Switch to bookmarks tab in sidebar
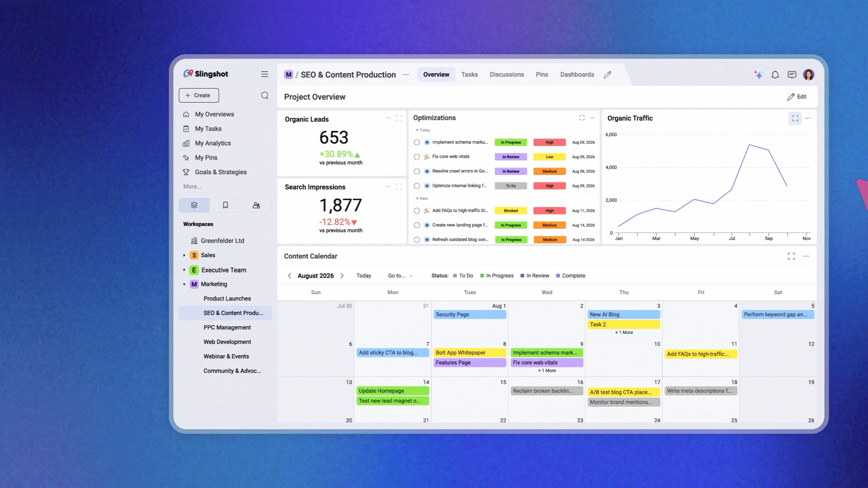The image size is (868, 488). click(225, 205)
